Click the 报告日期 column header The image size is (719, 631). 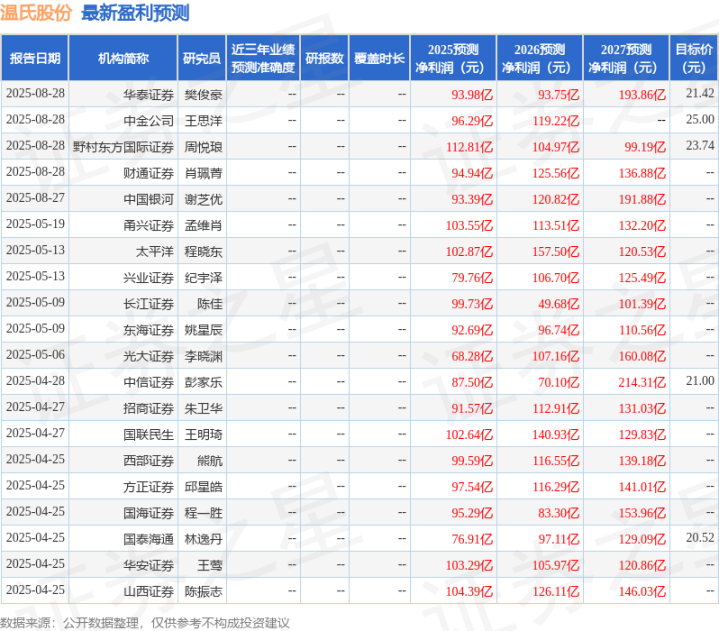pos(35,58)
